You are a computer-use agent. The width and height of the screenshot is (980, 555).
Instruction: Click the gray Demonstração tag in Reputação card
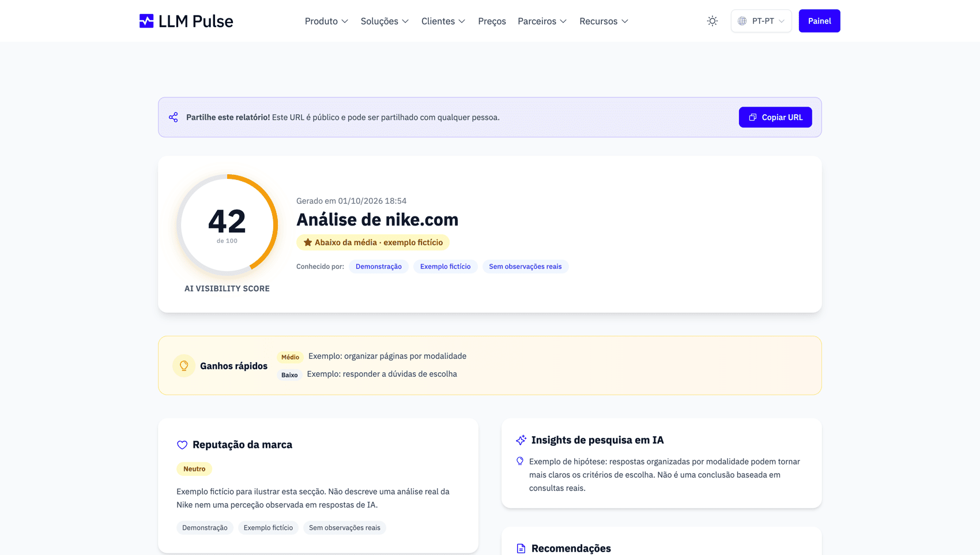coord(205,528)
